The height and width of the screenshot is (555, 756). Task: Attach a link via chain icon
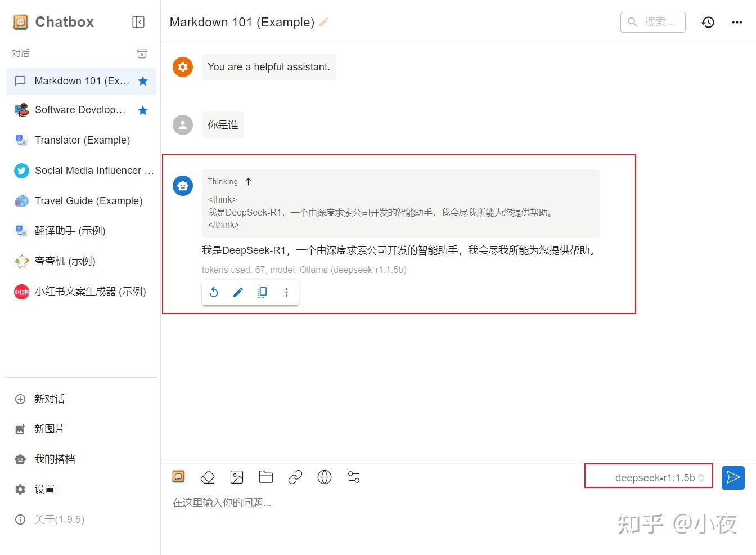point(295,477)
